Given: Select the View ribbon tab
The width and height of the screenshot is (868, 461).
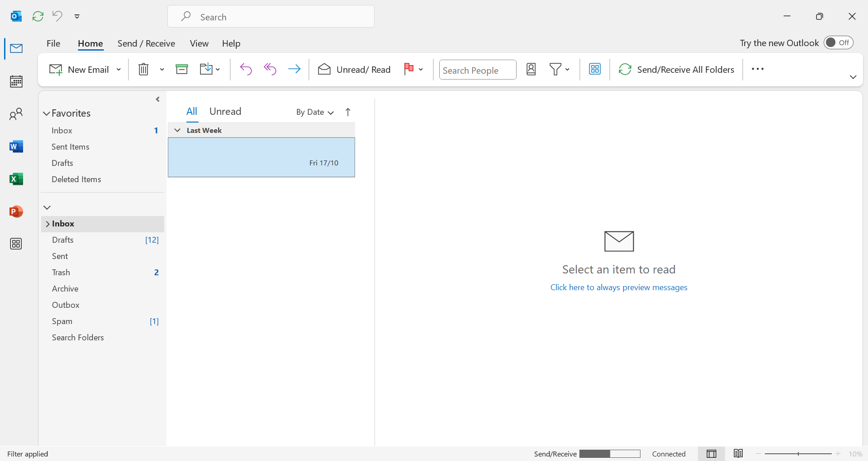Looking at the screenshot, I should (x=199, y=43).
